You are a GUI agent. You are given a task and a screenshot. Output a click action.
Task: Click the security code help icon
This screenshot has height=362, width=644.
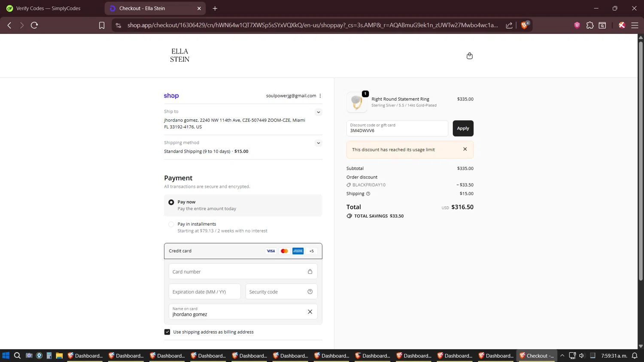(310, 292)
